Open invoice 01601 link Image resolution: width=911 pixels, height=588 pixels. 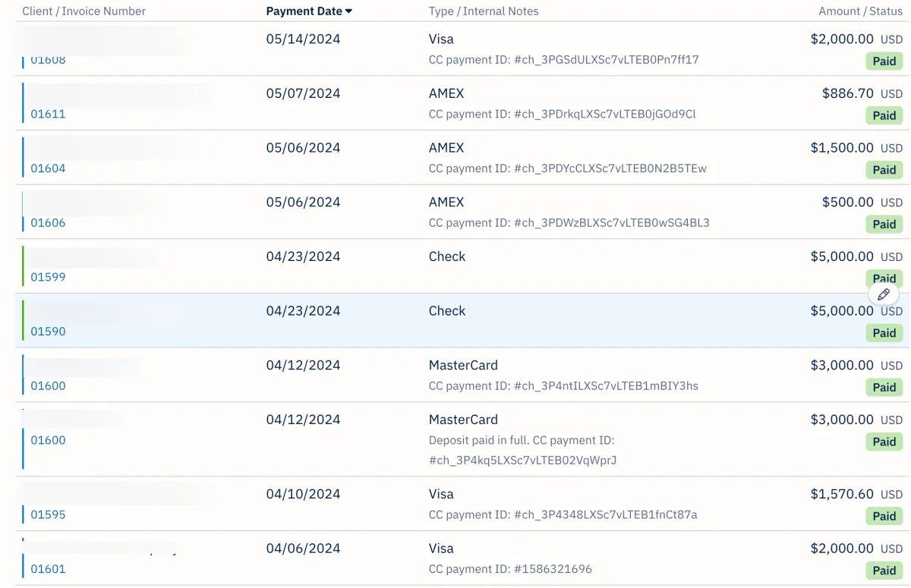click(48, 569)
